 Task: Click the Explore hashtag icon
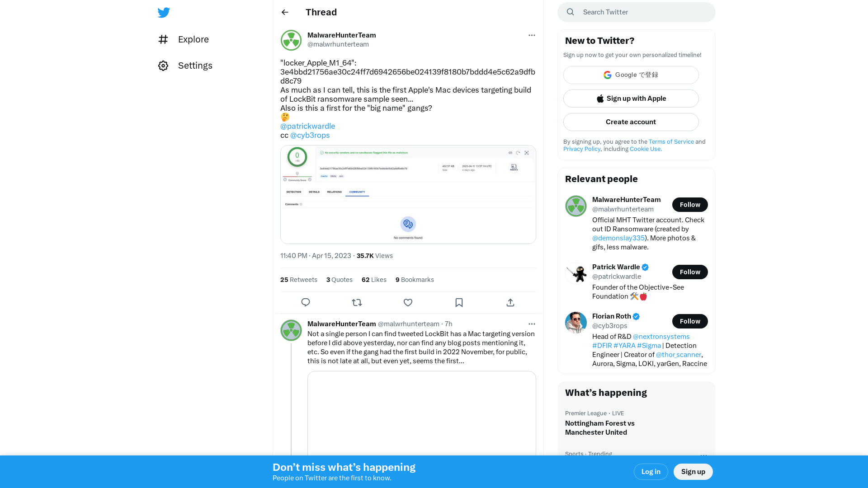click(x=163, y=39)
